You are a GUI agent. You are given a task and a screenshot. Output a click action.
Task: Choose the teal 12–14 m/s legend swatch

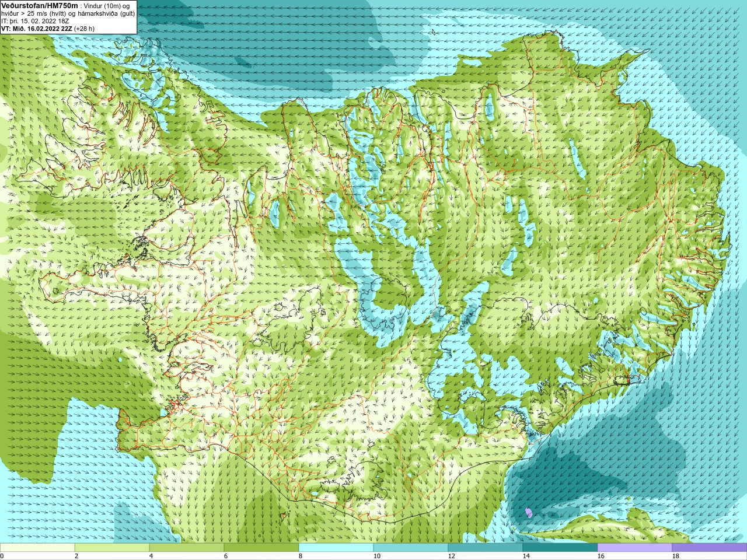pos(486,548)
